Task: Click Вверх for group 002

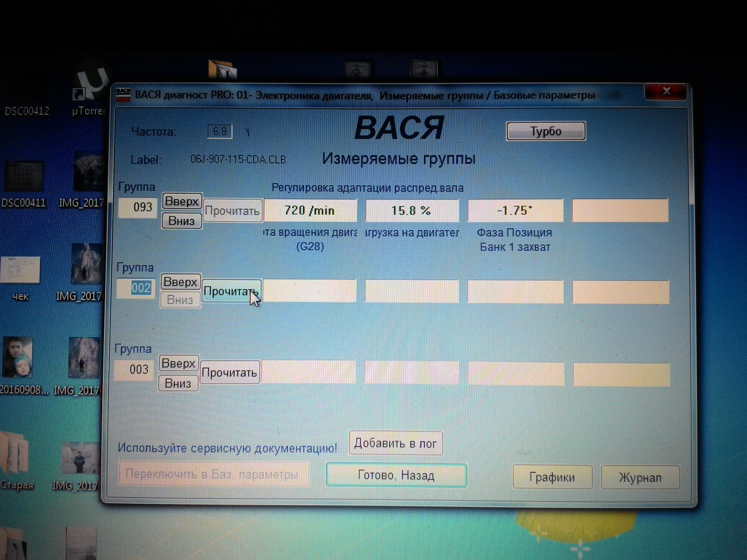Action: coord(180,282)
